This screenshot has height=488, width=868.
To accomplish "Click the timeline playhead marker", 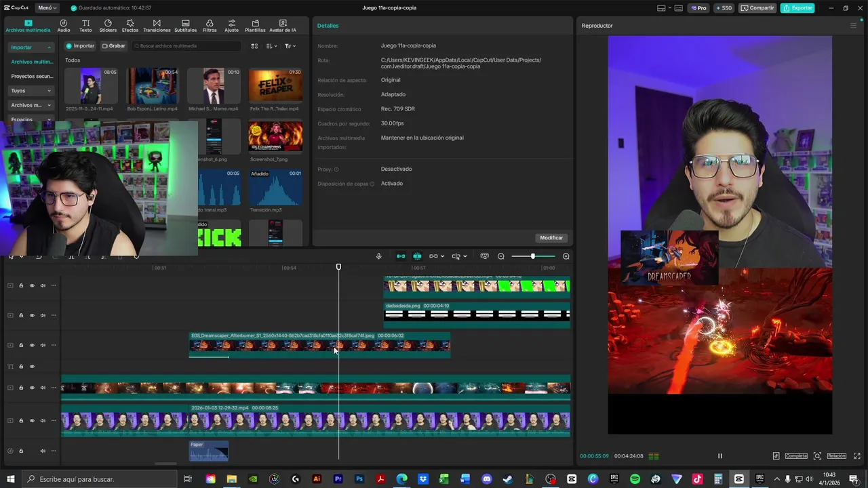I will 338,267.
